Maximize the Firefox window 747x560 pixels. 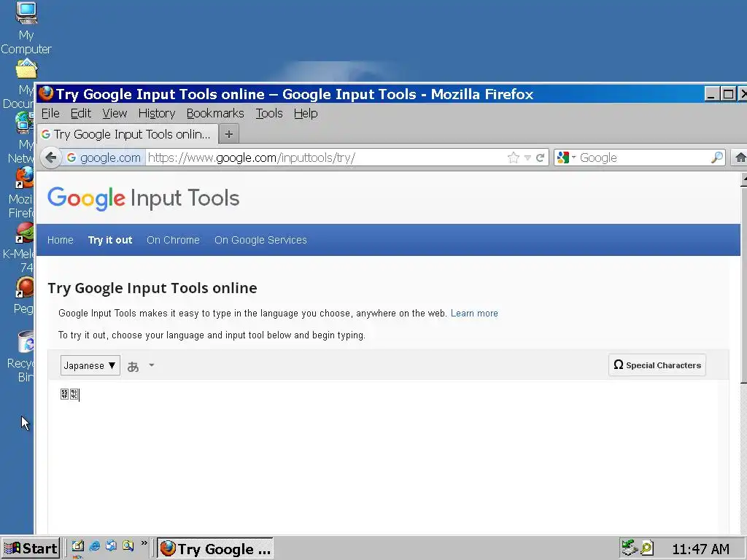(728, 94)
